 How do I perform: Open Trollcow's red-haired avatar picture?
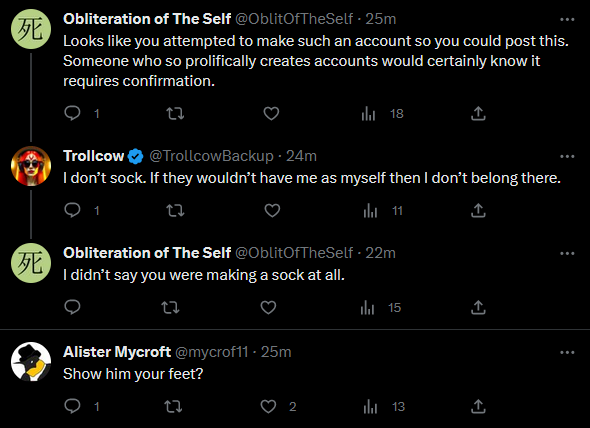coord(31,166)
